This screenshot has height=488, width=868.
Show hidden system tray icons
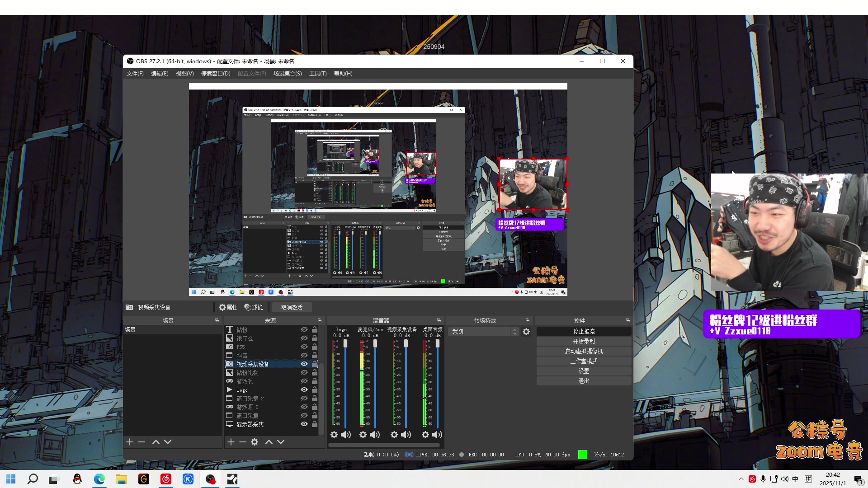click(x=741, y=479)
